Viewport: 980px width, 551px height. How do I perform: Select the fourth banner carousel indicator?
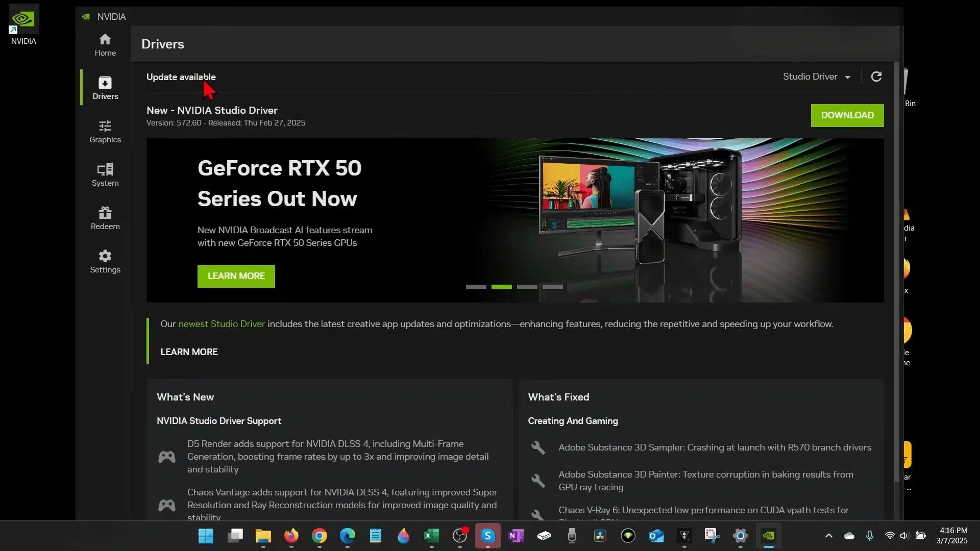[x=552, y=287]
